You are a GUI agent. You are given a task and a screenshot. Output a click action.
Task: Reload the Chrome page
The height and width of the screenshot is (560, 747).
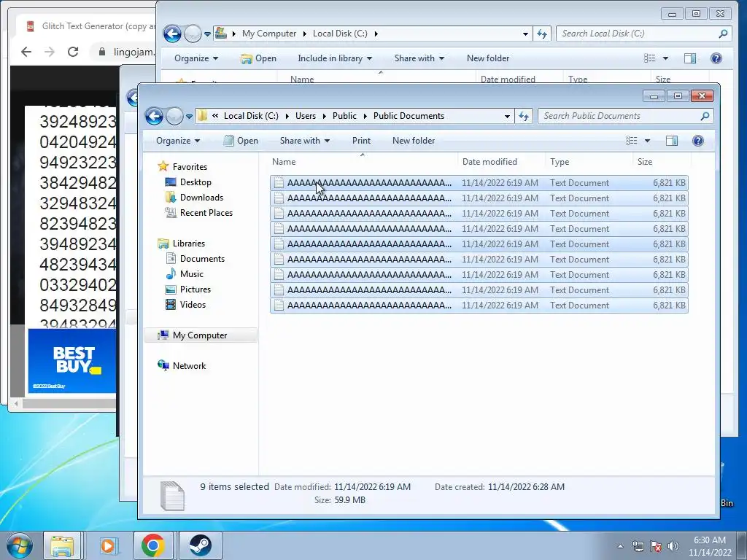(72, 52)
